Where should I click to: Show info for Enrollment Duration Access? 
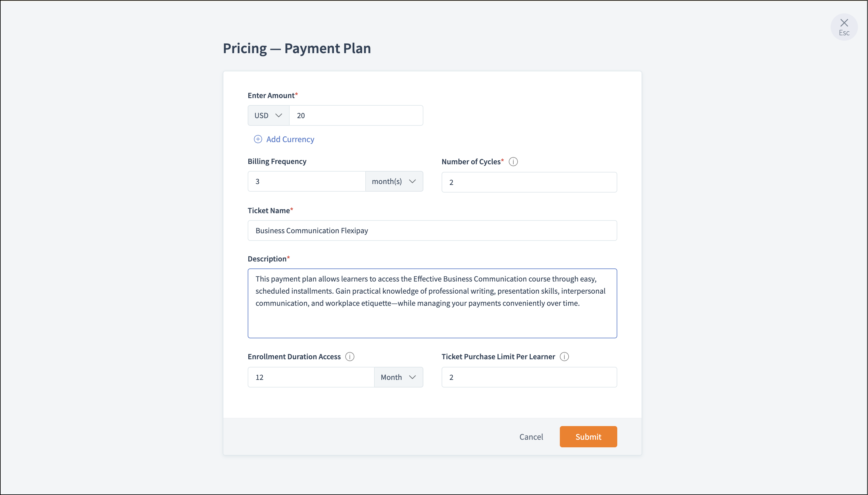[350, 357]
